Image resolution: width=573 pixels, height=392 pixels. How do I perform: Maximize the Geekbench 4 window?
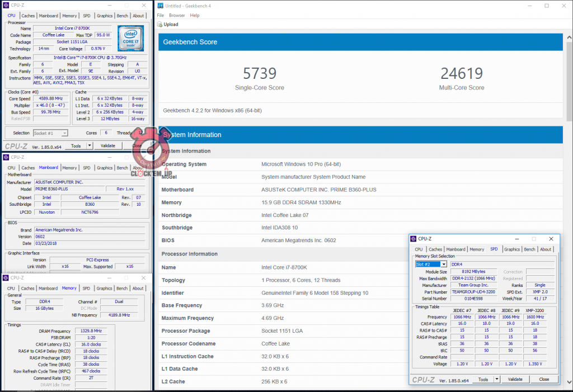coord(547,6)
